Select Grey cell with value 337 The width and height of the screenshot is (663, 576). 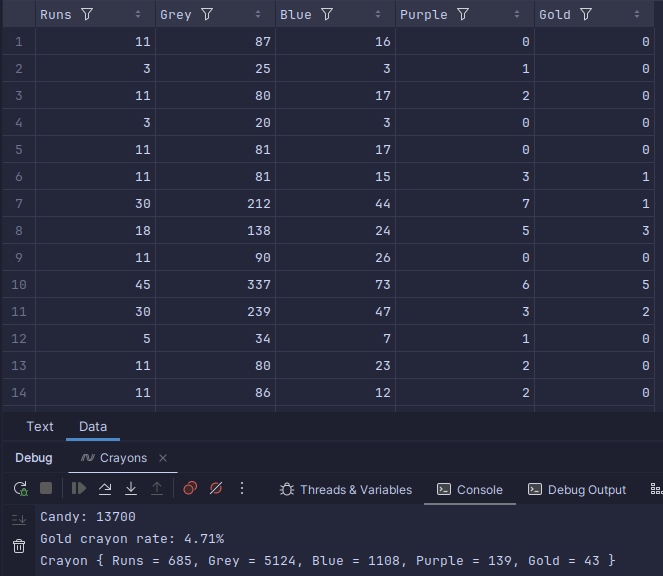216,285
